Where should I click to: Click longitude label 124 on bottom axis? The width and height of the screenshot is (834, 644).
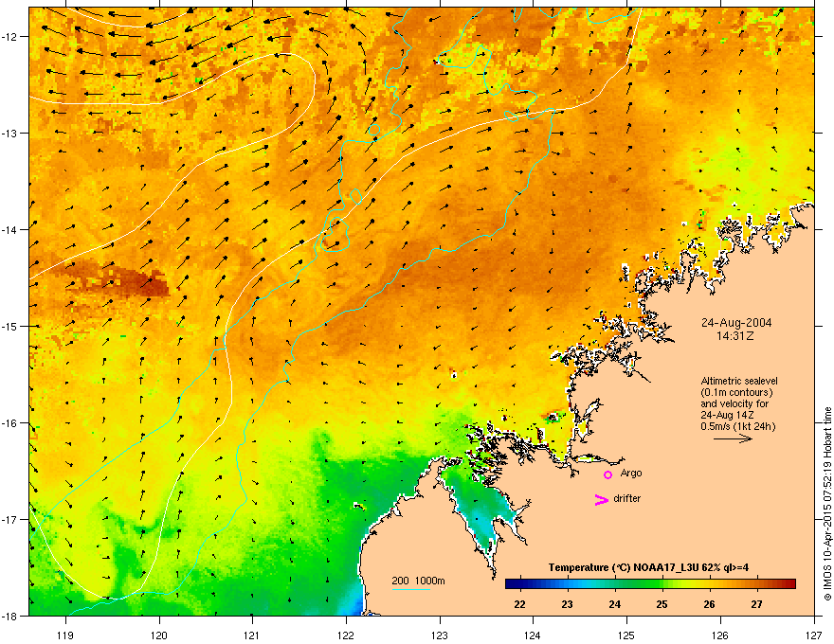point(533,635)
